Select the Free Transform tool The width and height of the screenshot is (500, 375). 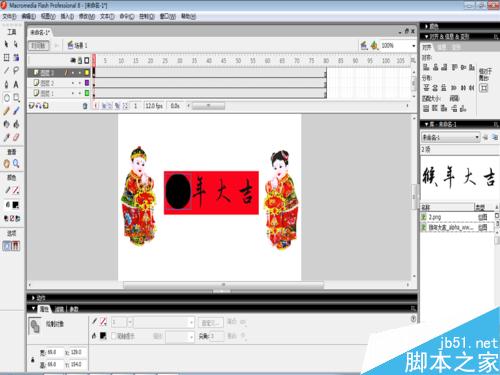coord(6,58)
